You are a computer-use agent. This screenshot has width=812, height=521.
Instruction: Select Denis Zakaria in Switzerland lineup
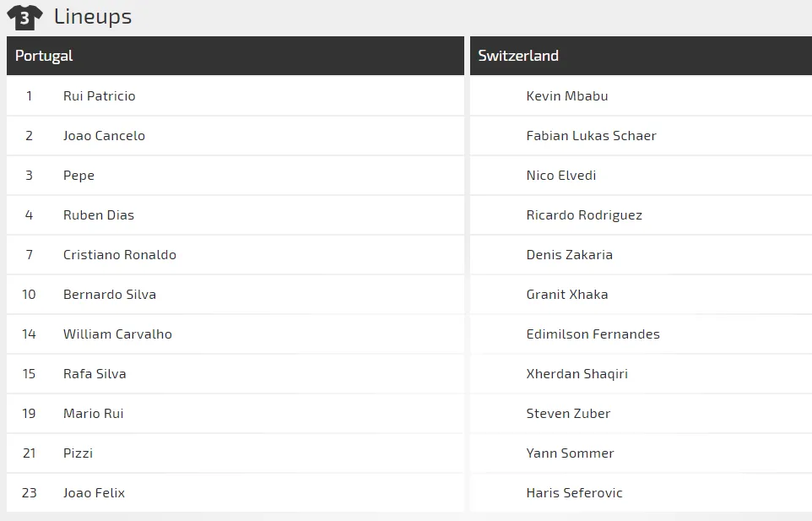[x=569, y=255]
